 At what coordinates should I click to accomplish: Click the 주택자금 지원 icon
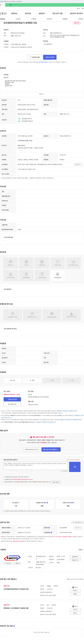10,276
